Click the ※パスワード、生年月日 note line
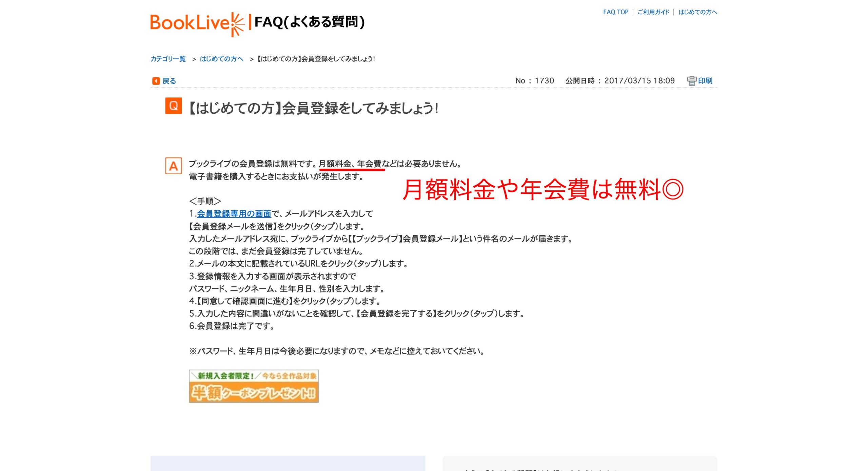This screenshot has height=471, width=868. coord(337,351)
